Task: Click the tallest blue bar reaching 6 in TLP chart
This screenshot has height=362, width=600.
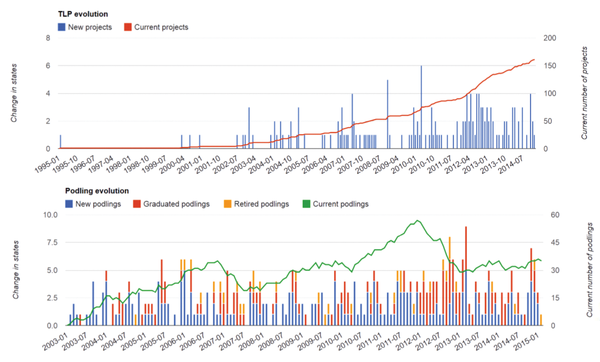Action: click(x=421, y=107)
